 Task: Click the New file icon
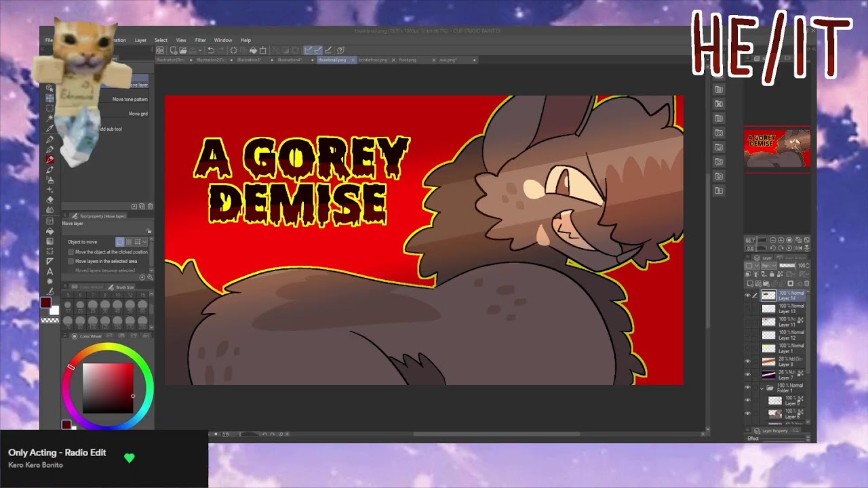tap(174, 50)
